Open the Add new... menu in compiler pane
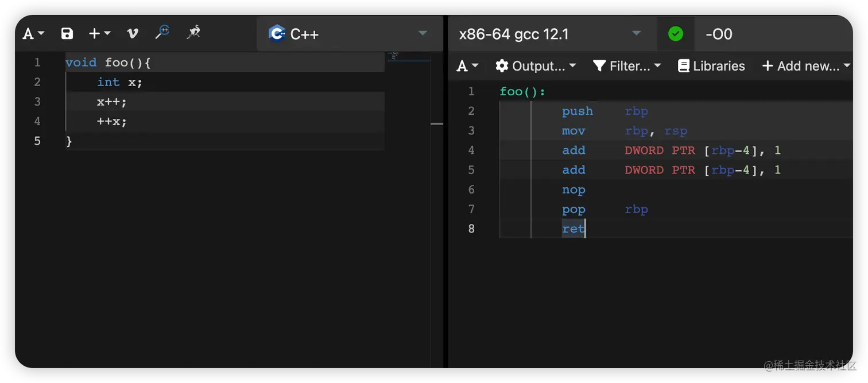The width and height of the screenshot is (868, 383). coord(806,66)
